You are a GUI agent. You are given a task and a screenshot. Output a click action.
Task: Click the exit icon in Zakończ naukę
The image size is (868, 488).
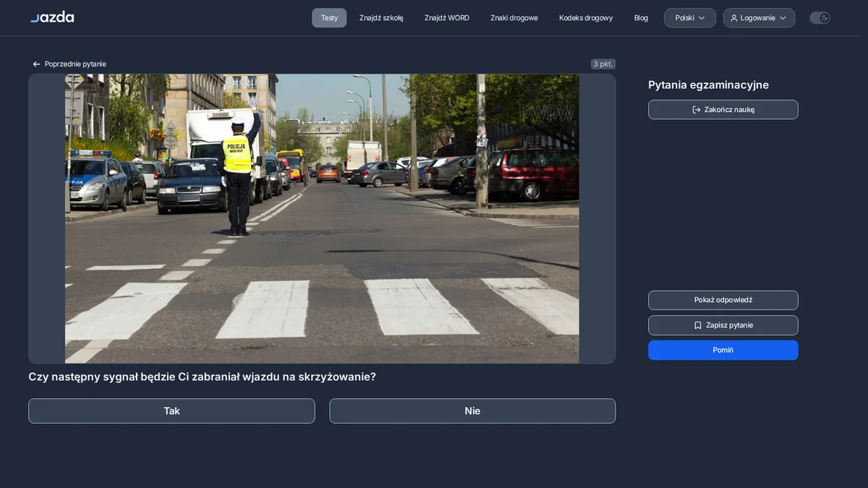click(697, 110)
